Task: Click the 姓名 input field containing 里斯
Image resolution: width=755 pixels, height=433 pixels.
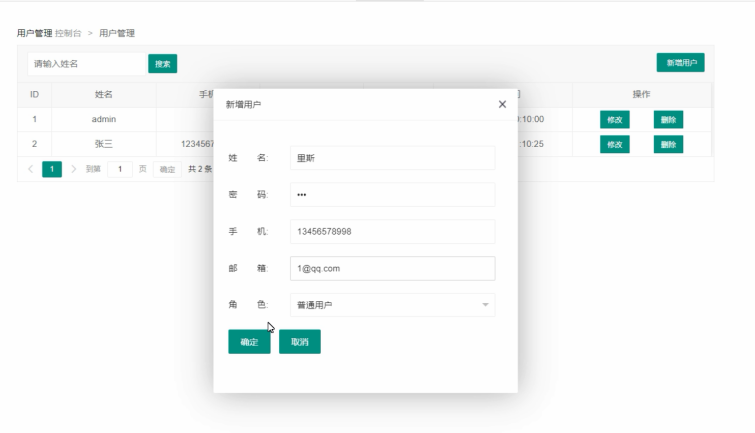Action: (392, 158)
